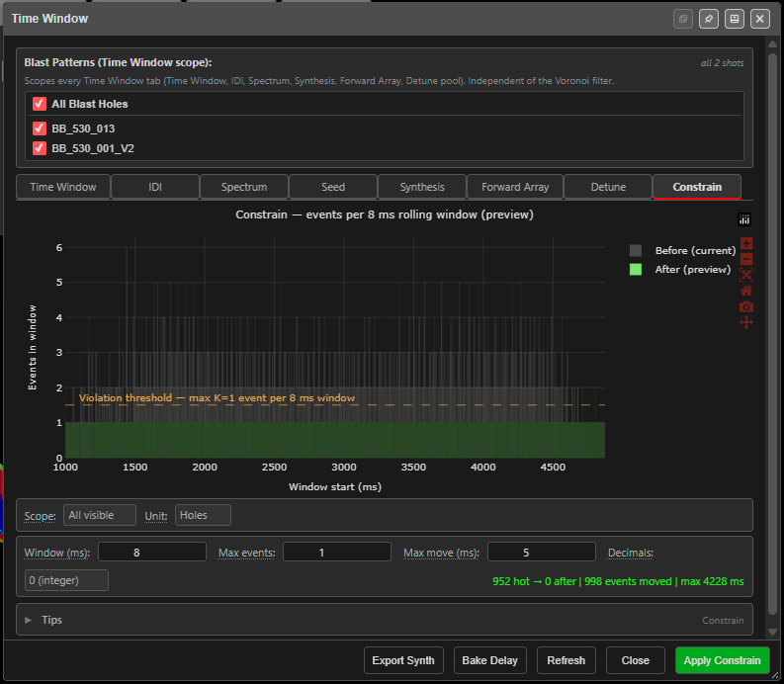Switch to the Time Window tab

pyautogui.click(x=63, y=187)
